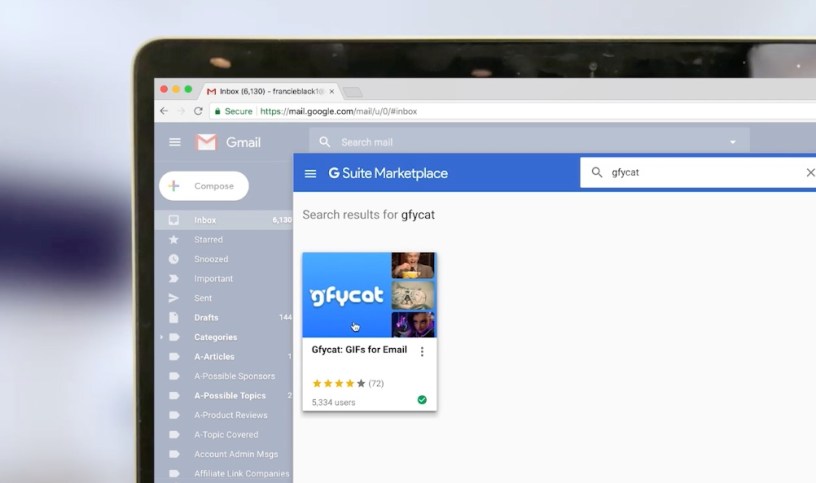The image size is (816, 483).
Task: Open the three-dot menu on Gfycat card
Action: pos(422,352)
